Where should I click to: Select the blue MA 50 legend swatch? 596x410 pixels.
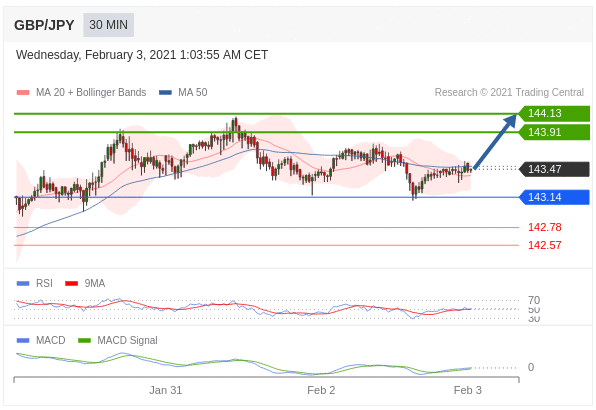coord(165,92)
